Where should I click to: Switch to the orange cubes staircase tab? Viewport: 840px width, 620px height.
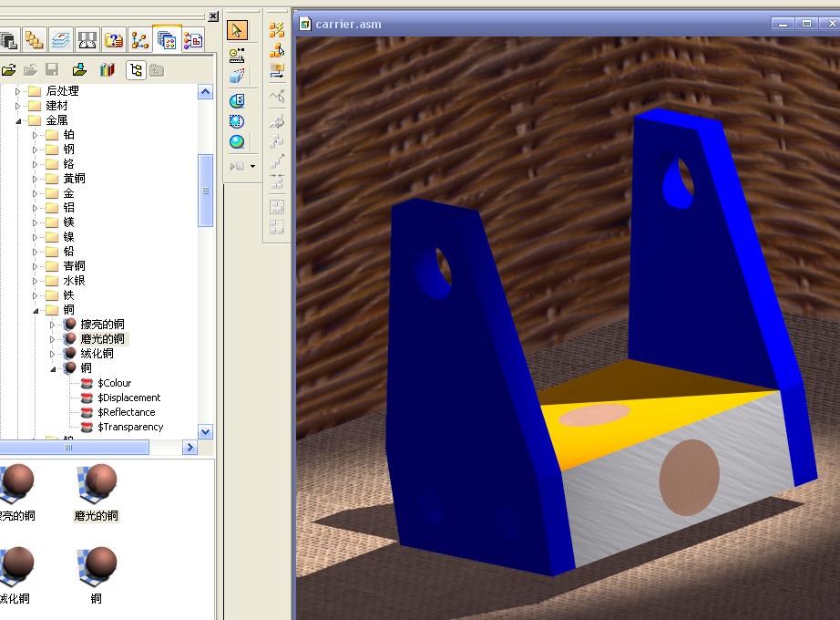pos(35,40)
